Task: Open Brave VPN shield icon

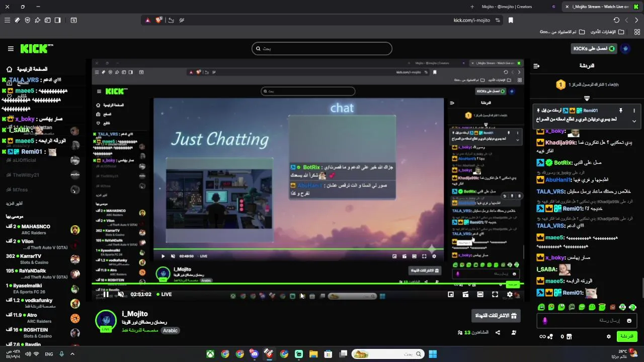Action: (27, 20)
